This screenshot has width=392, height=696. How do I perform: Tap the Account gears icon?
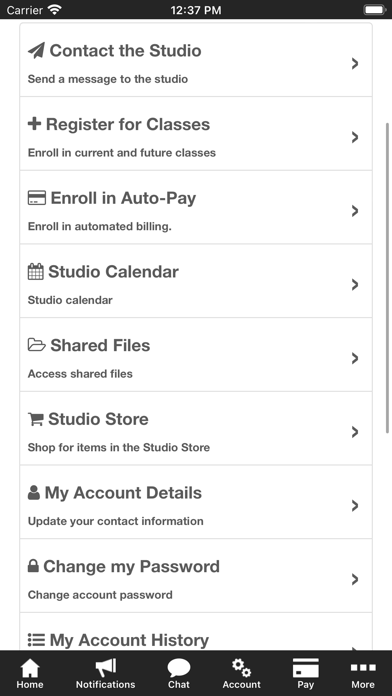click(242, 668)
